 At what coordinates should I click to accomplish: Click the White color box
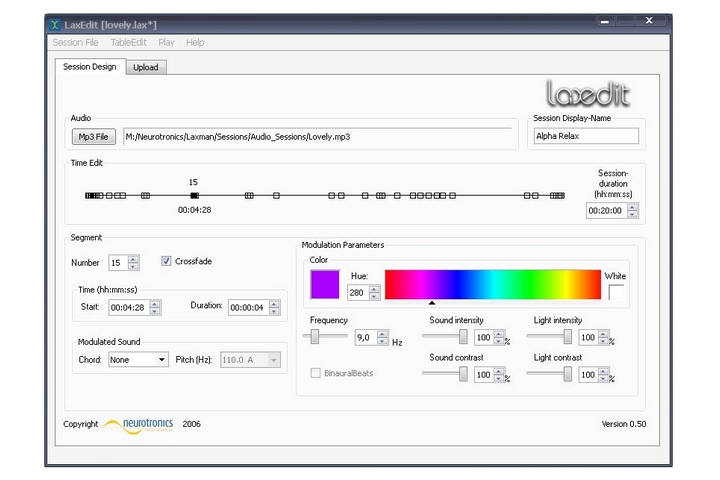click(616, 291)
